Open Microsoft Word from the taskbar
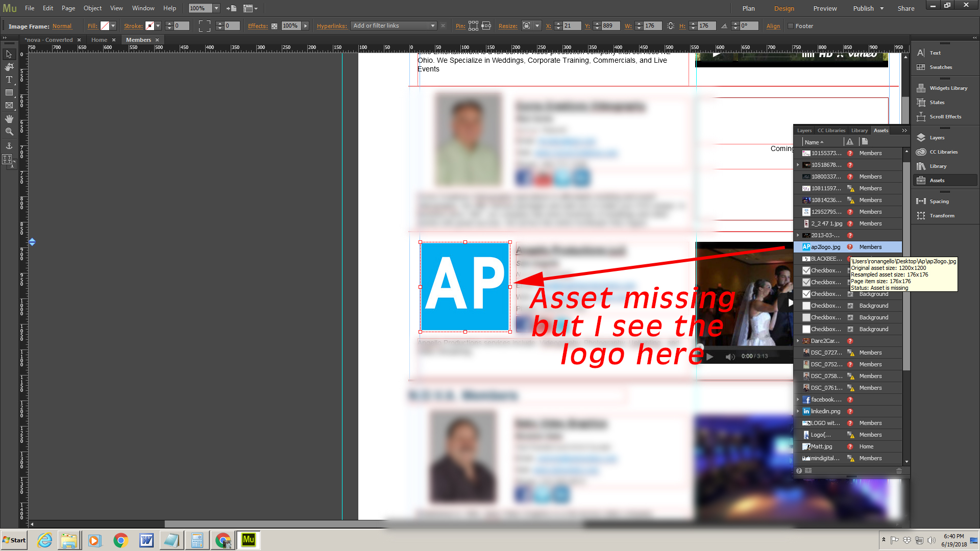This screenshot has width=980, height=551. pos(146,540)
